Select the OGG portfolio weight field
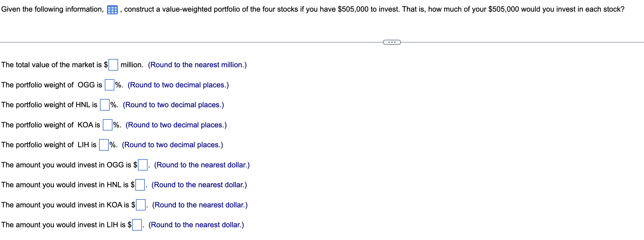 [x=110, y=85]
